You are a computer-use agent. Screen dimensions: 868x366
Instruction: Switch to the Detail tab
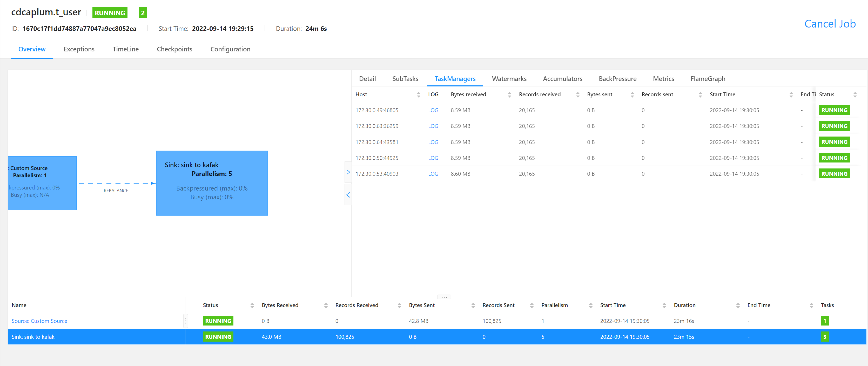[367, 79]
